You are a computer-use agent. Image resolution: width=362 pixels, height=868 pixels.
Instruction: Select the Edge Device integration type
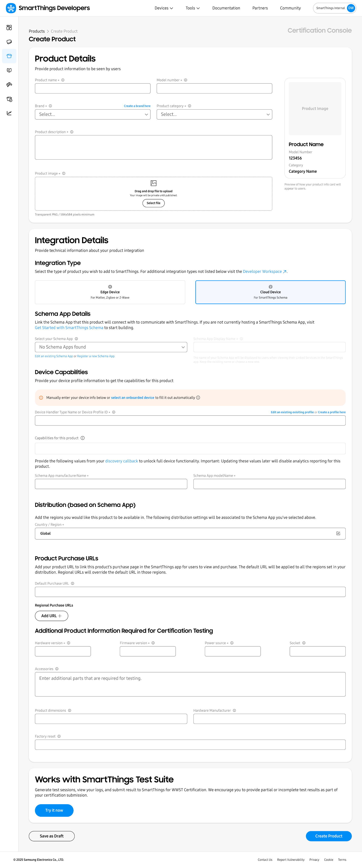(x=110, y=292)
